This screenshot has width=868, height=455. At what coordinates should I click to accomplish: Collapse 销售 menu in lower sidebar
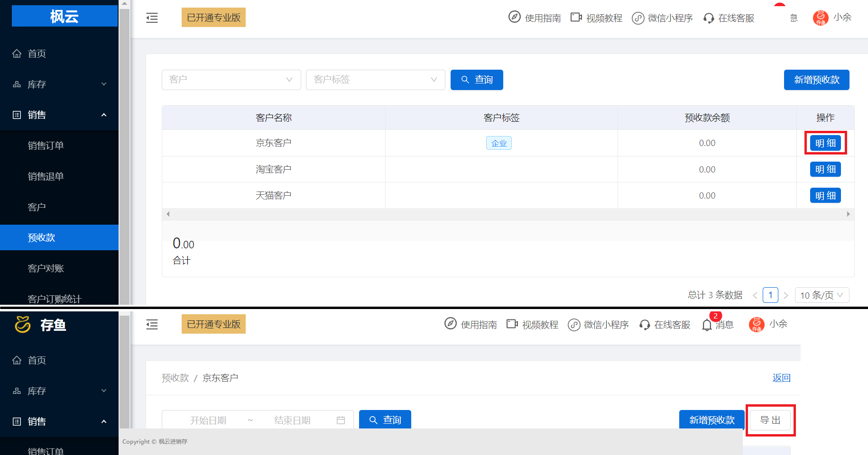[x=59, y=421]
